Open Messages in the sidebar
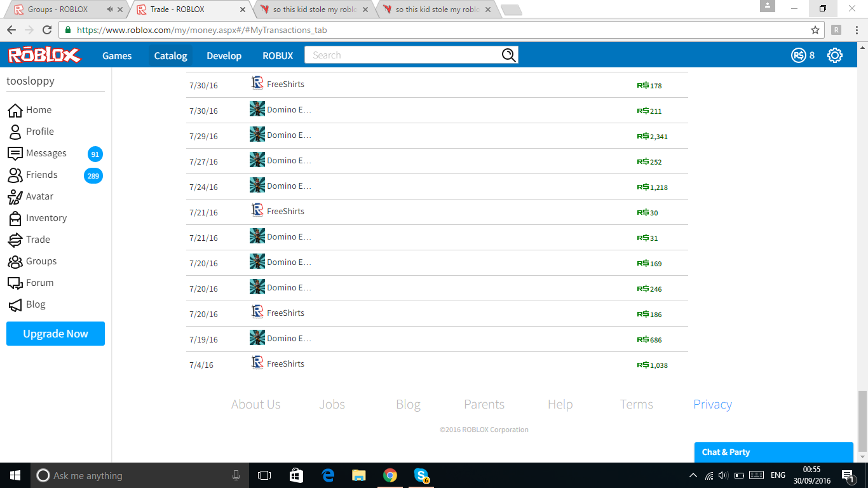This screenshot has height=488, width=868. click(37, 153)
